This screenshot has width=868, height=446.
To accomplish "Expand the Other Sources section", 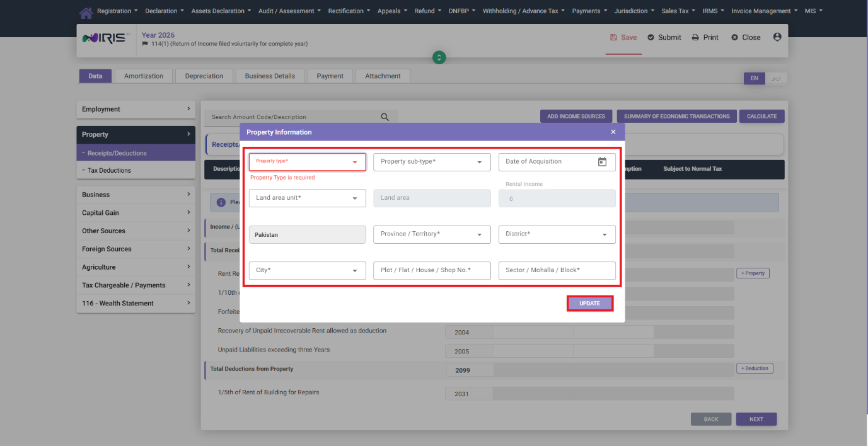I will [x=136, y=231].
